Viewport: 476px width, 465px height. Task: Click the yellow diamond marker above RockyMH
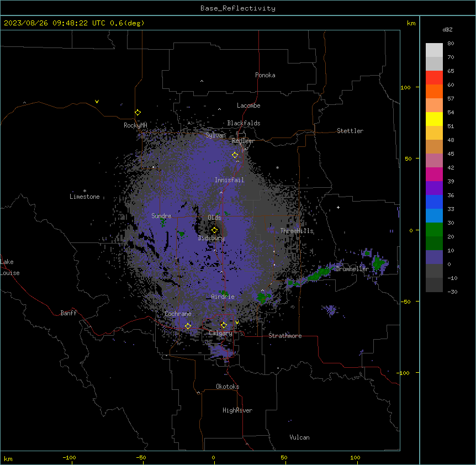click(x=138, y=113)
